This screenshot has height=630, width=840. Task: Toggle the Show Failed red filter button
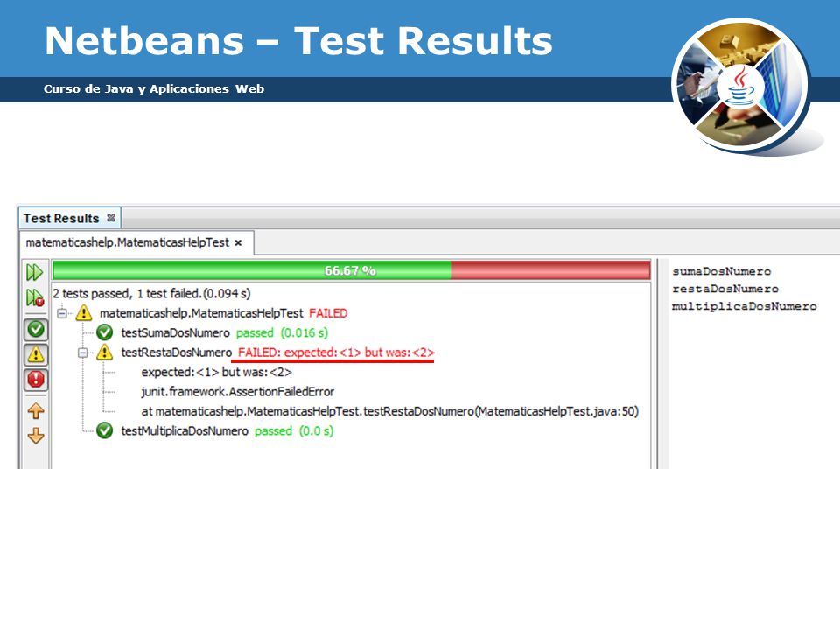[x=36, y=379]
